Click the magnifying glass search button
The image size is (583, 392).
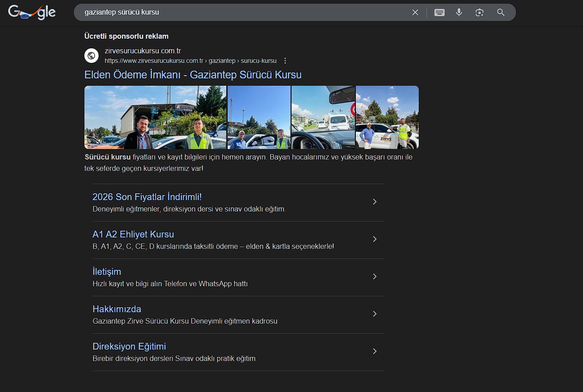[500, 12]
